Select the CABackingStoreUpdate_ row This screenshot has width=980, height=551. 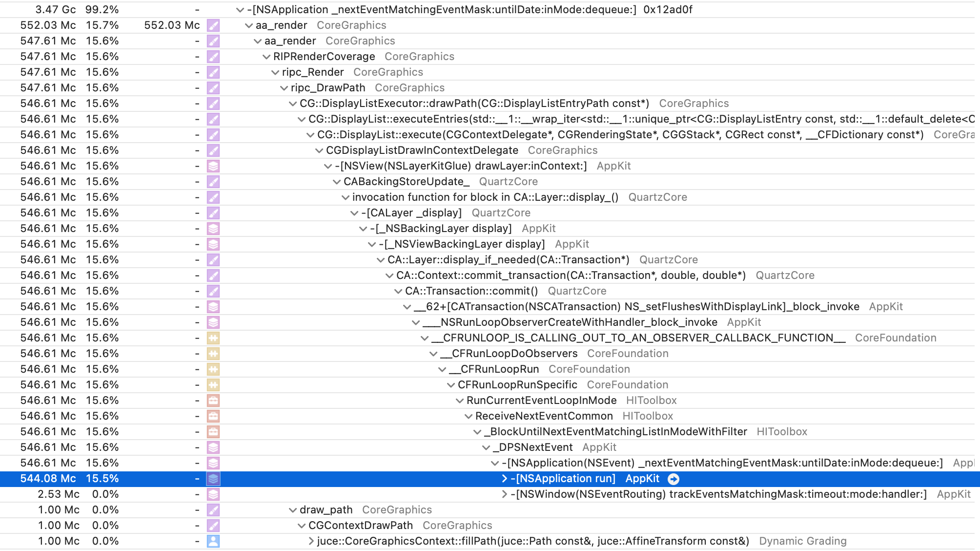[x=406, y=182]
